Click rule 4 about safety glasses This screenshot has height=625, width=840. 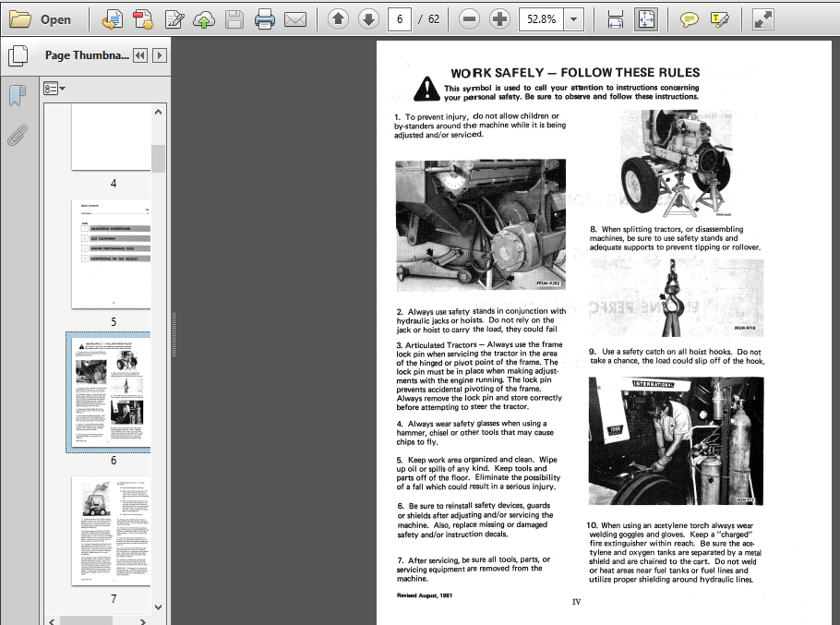[x=475, y=433]
